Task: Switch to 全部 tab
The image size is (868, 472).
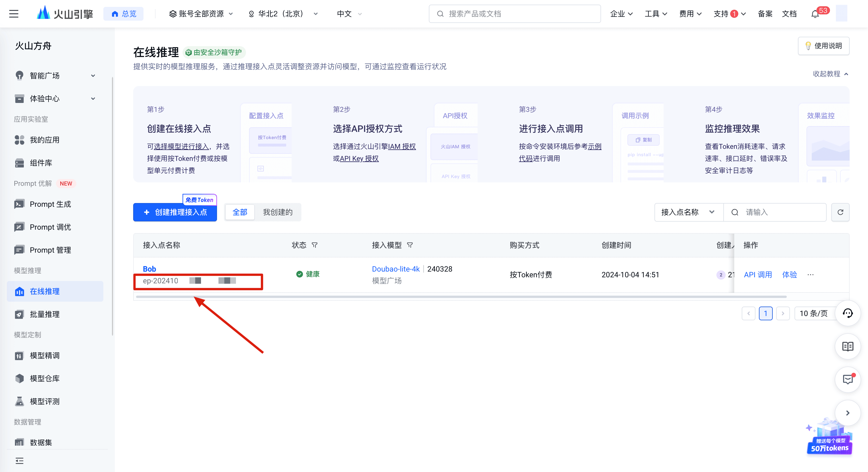Action: pyautogui.click(x=240, y=212)
